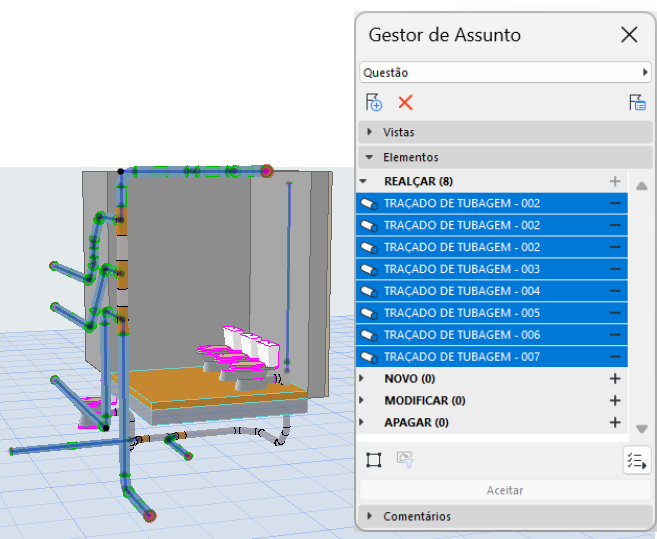Viewport: 657px width, 539px height.
Task: Remove TRAÇADO DE TUBAGEM - 003 using its minus
Action: [x=615, y=269]
